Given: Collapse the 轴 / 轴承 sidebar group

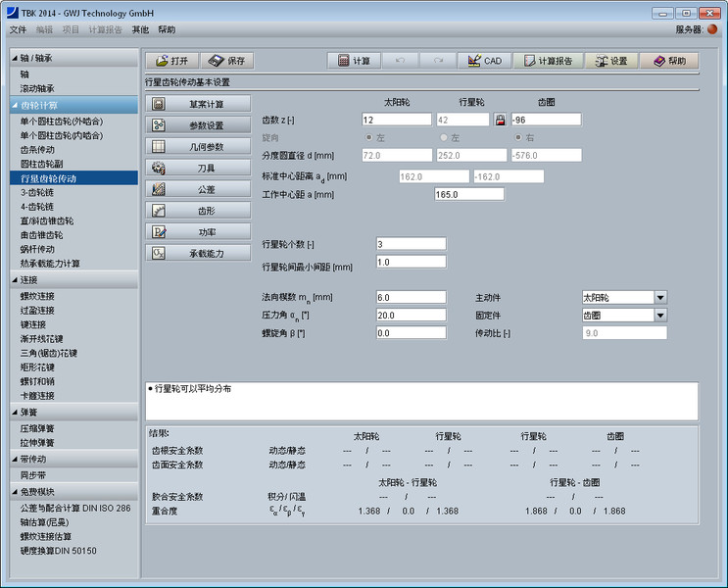Looking at the screenshot, I should pos(15,58).
